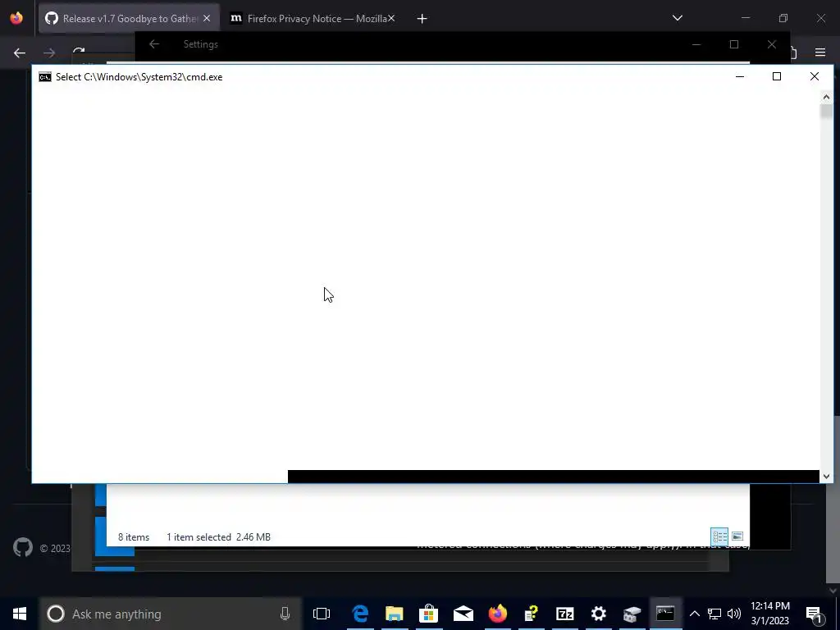The width and height of the screenshot is (840, 630).
Task: Open File Explorer from taskbar
Action: tap(395, 614)
